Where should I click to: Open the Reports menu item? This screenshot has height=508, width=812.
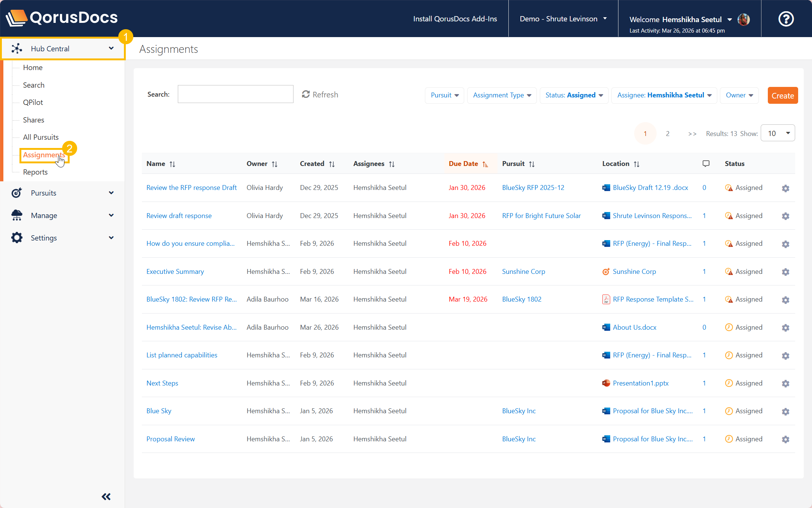pyautogui.click(x=35, y=172)
